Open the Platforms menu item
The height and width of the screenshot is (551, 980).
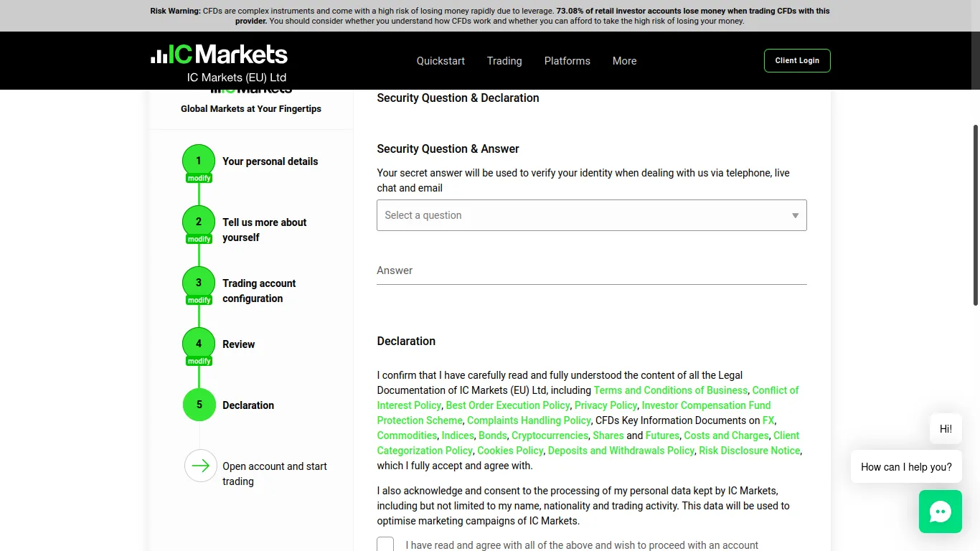click(x=567, y=61)
